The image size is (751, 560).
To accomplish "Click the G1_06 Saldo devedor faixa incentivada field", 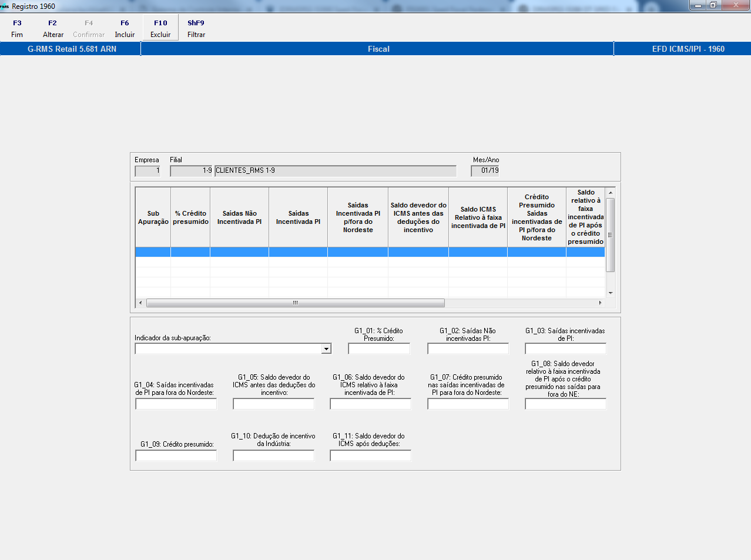I will [x=371, y=404].
